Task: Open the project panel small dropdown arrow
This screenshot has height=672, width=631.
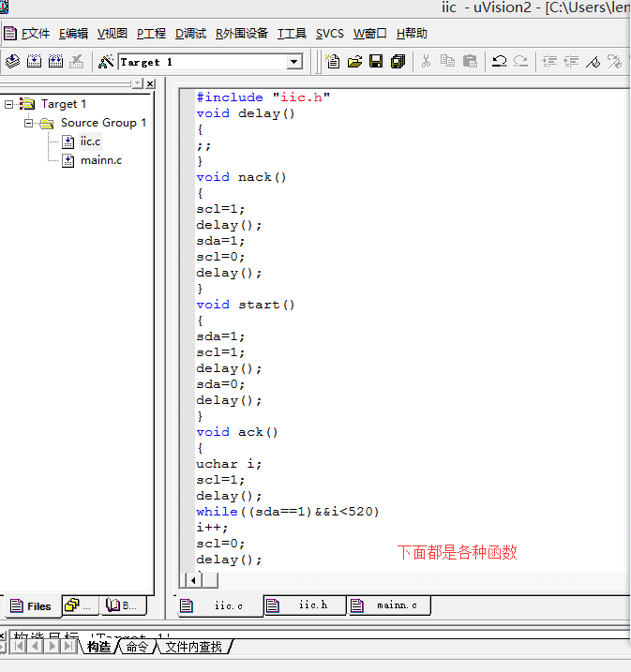Action: pos(138,83)
